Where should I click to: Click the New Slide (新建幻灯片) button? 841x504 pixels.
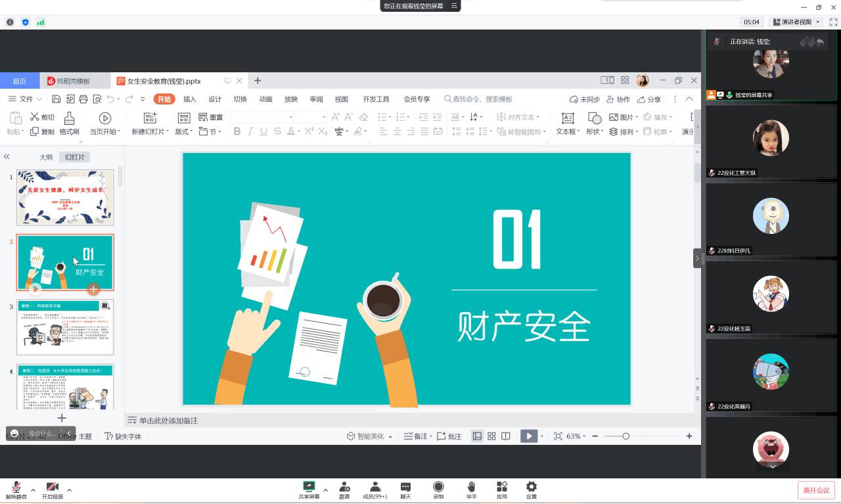[150, 123]
